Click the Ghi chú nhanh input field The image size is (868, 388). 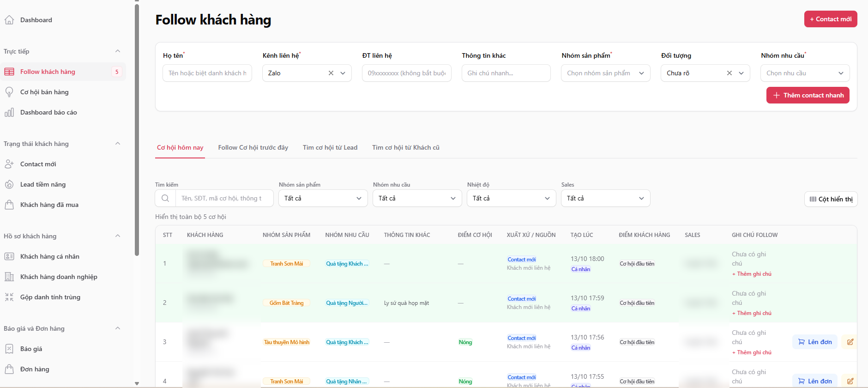click(506, 73)
